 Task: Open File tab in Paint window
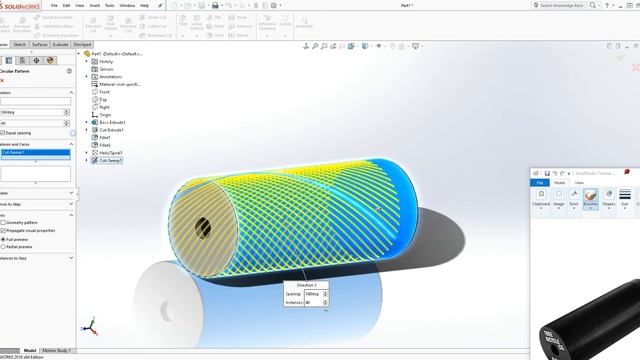pyautogui.click(x=540, y=183)
